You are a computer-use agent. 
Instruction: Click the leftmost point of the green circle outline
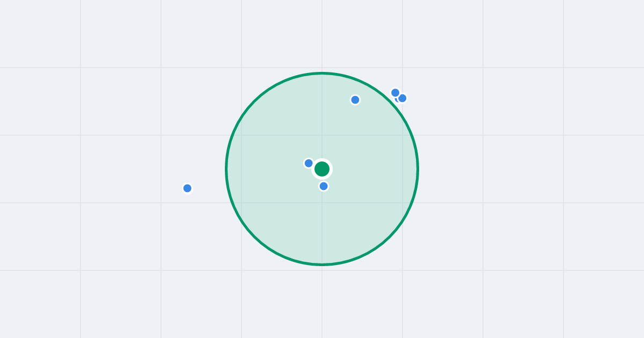pyautogui.click(x=226, y=169)
